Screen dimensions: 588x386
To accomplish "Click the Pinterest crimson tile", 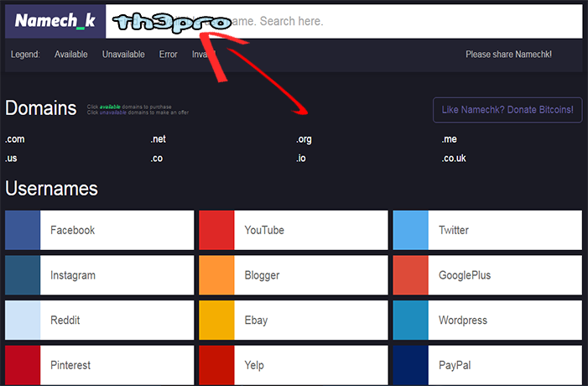I will click(23, 365).
